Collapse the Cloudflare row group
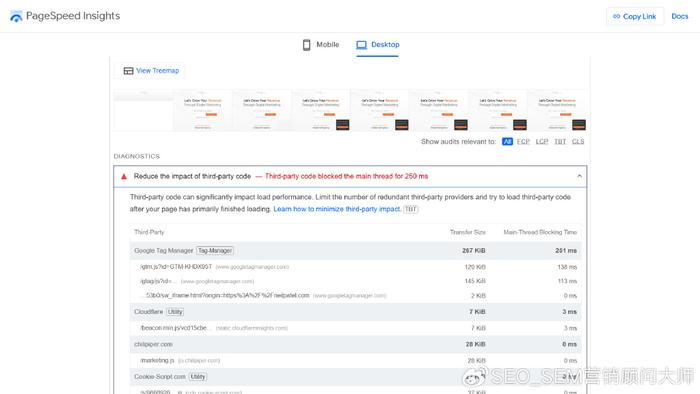The width and height of the screenshot is (700, 394). coord(355,312)
